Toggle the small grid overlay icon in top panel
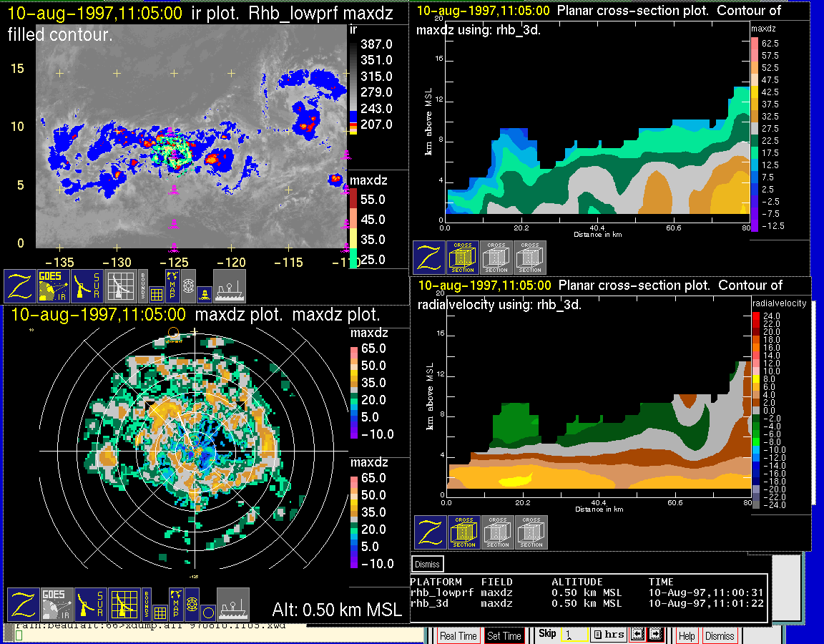This screenshot has height=644, width=824. (x=157, y=294)
